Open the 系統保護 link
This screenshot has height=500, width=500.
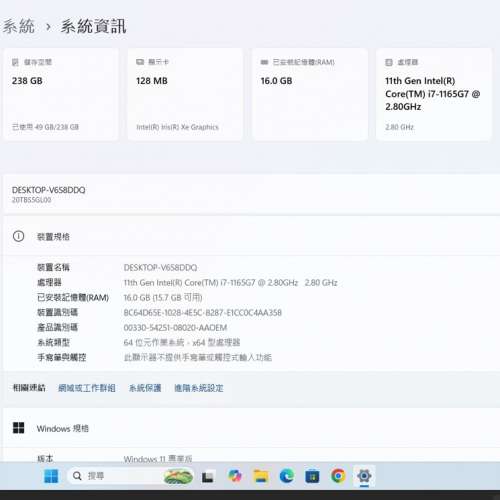(x=145, y=388)
